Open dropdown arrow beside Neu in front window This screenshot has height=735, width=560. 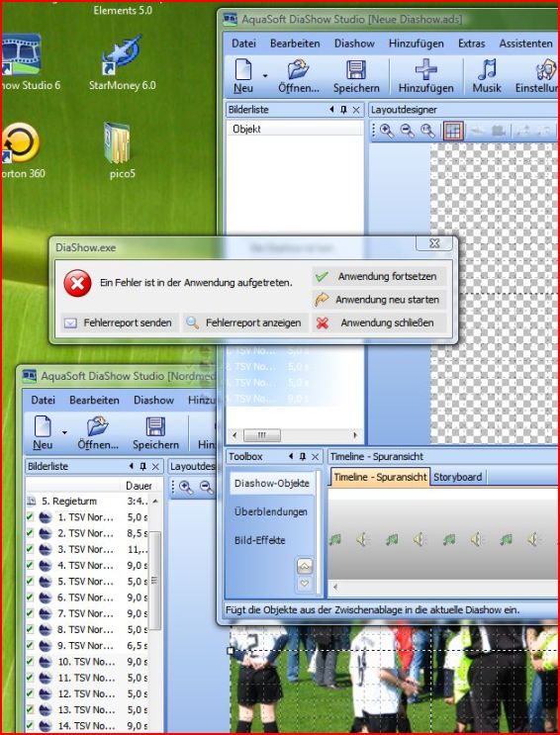point(265,75)
